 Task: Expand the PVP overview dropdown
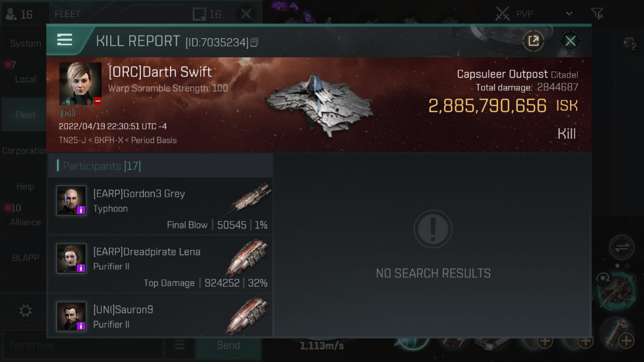pyautogui.click(x=569, y=14)
